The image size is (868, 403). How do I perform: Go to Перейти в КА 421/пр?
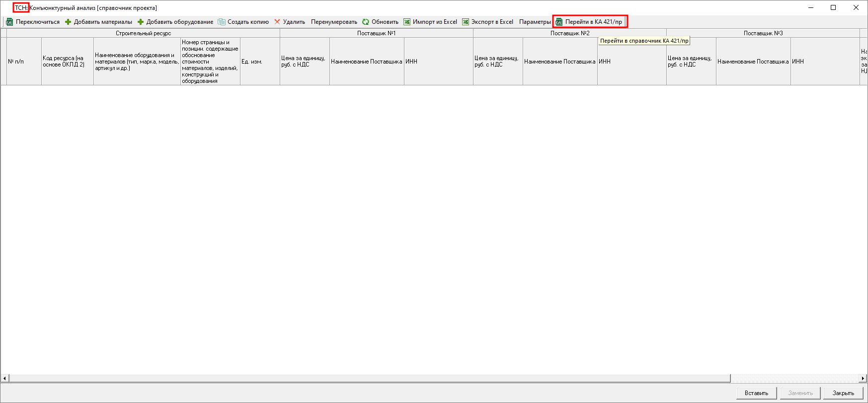coord(590,22)
